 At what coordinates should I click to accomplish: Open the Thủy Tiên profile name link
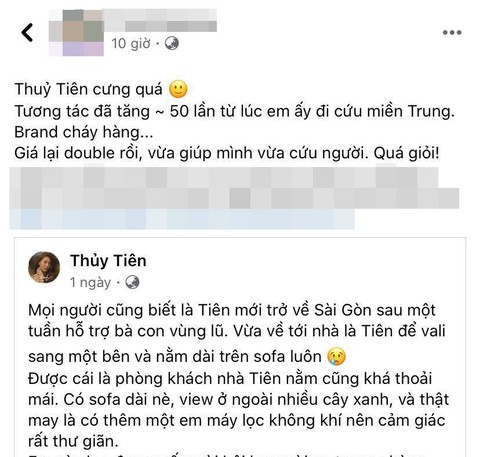click(108, 261)
